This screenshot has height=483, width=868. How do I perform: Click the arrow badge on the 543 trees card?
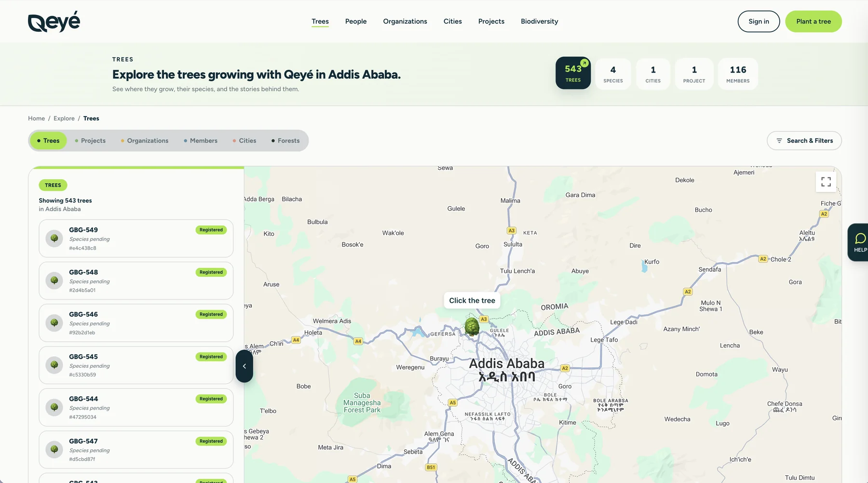tap(584, 63)
